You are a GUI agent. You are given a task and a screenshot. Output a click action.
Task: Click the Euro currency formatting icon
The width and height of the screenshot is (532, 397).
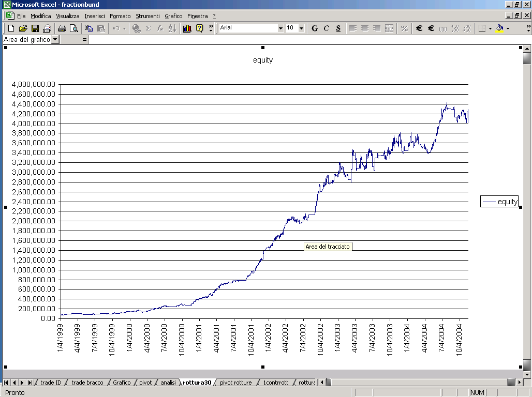[420, 28]
